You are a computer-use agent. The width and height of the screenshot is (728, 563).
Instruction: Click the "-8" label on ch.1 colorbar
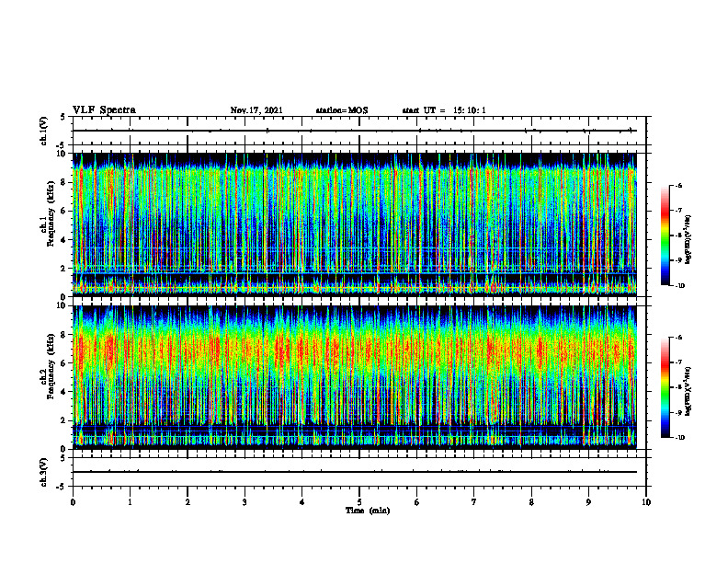[x=678, y=236]
